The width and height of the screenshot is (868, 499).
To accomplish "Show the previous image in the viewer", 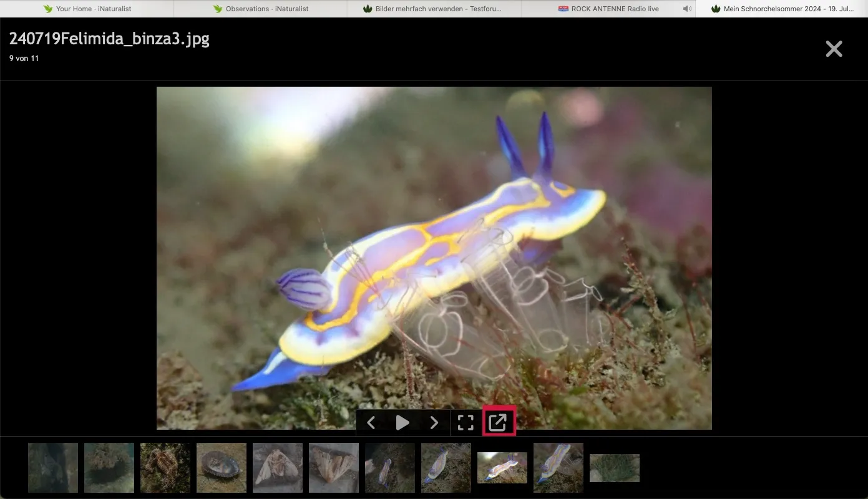I will 371,423.
